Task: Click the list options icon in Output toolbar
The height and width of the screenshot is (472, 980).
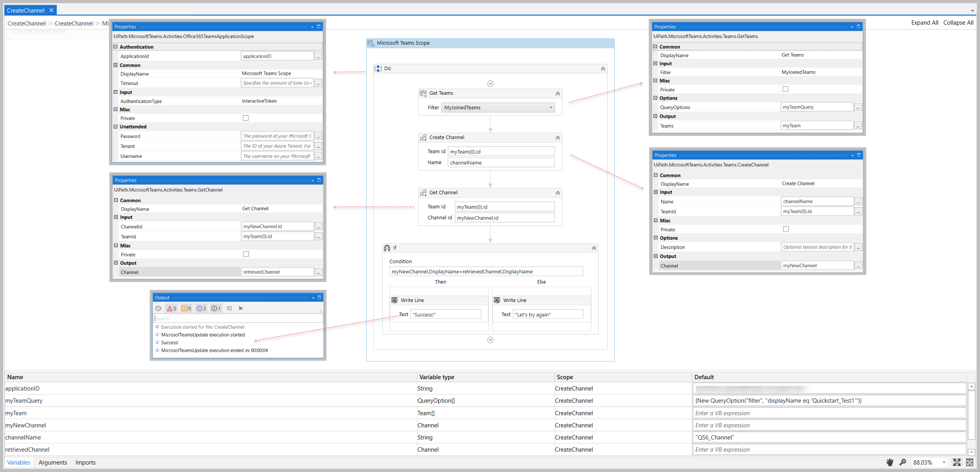Action: (230, 309)
